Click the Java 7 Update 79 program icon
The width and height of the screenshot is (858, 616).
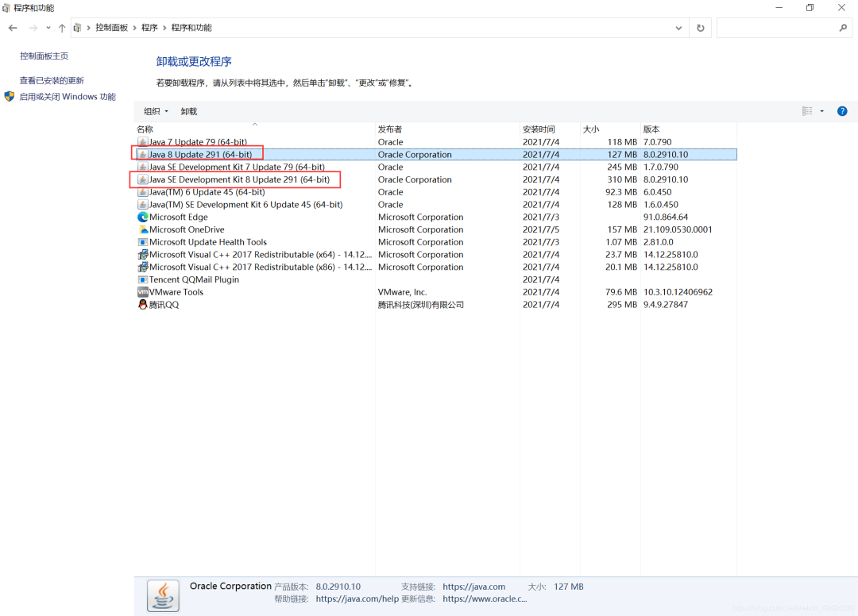[x=143, y=142]
